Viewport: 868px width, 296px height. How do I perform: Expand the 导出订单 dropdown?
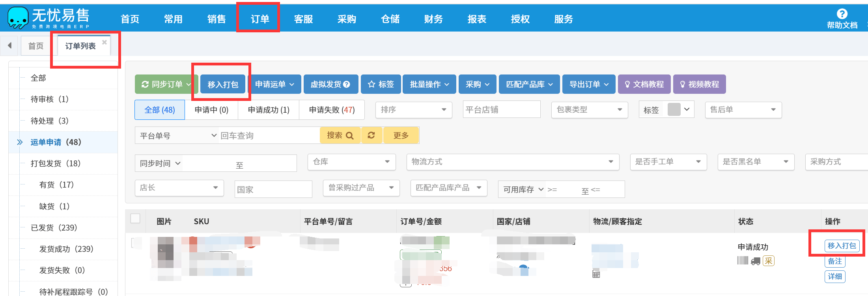[x=606, y=84]
